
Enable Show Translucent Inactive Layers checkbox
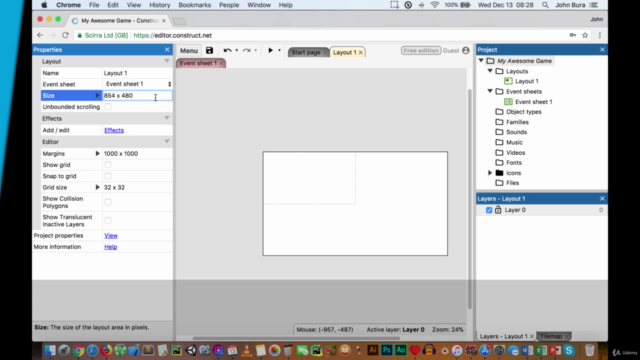click(x=108, y=221)
